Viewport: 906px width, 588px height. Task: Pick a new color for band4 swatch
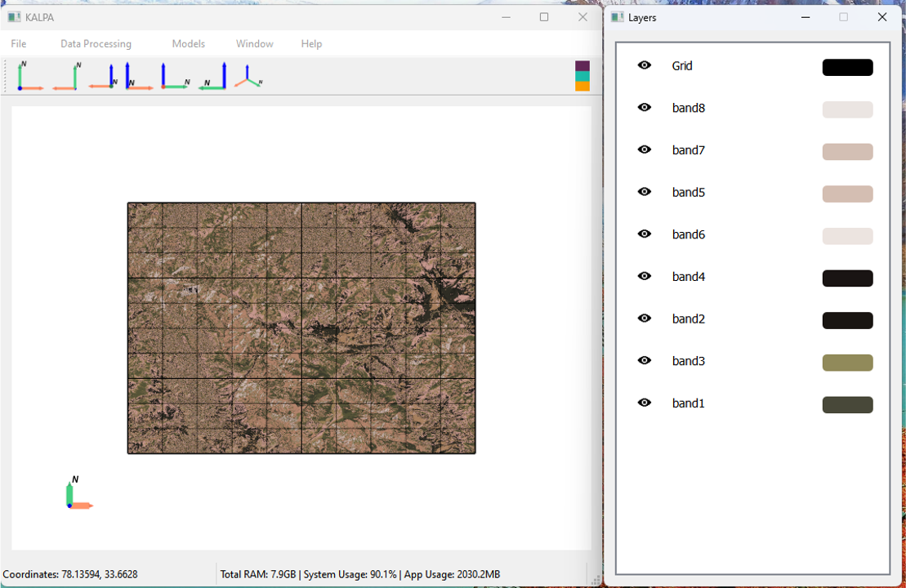click(x=848, y=278)
